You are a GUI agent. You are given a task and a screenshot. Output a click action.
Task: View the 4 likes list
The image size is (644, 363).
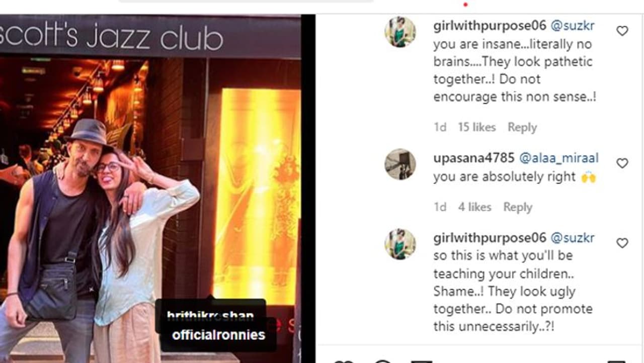[x=474, y=207]
